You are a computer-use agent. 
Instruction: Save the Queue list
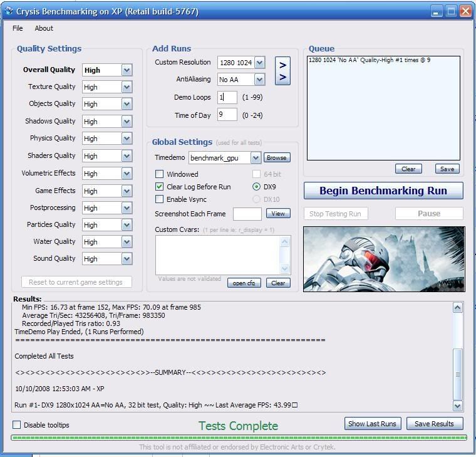(x=447, y=169)
